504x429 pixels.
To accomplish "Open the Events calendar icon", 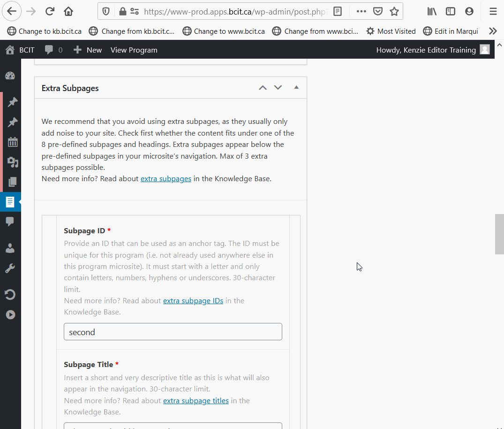I will [10, 142].
